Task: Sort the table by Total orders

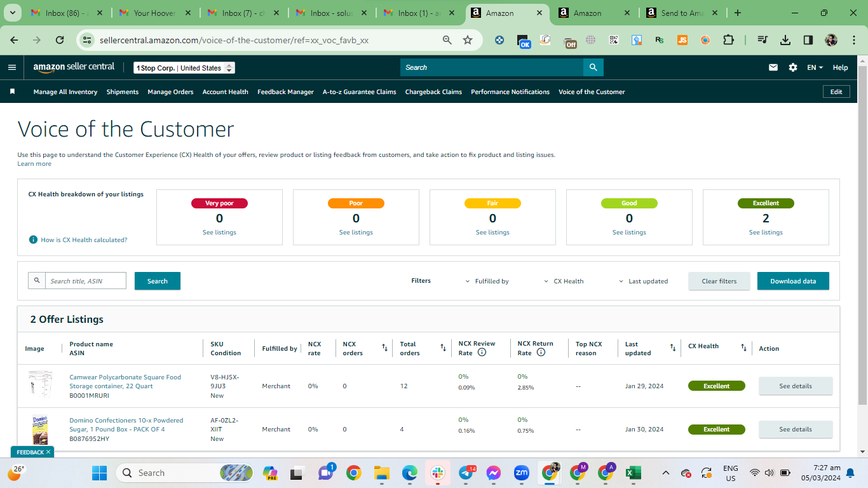Action: [443, 348]
